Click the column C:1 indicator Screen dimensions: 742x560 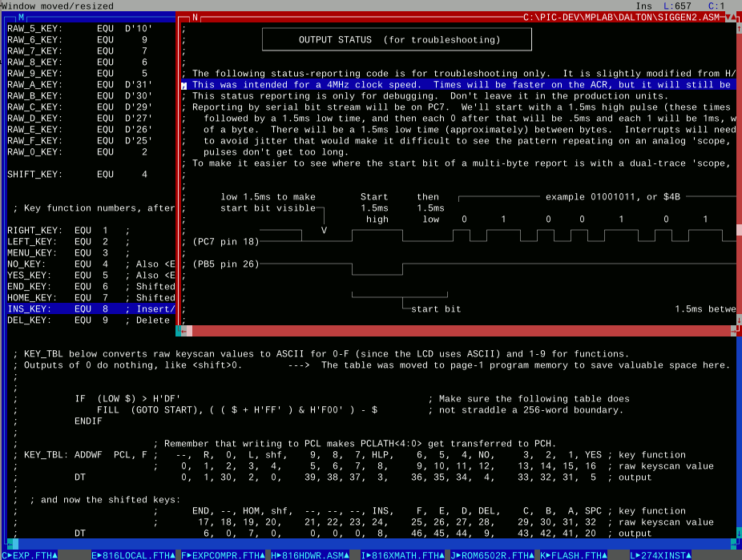coord(722,6)
